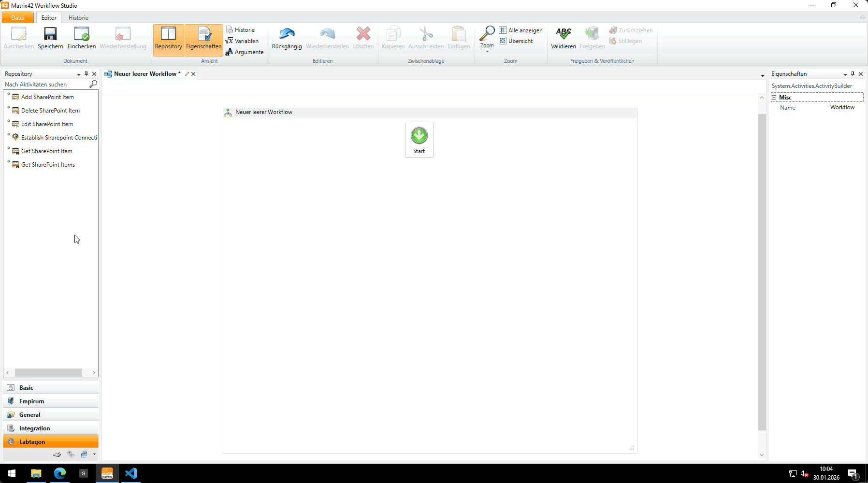Screen dimensions: 868x483
Task: Open the Datei menu tab
Action: click(18, 18)
